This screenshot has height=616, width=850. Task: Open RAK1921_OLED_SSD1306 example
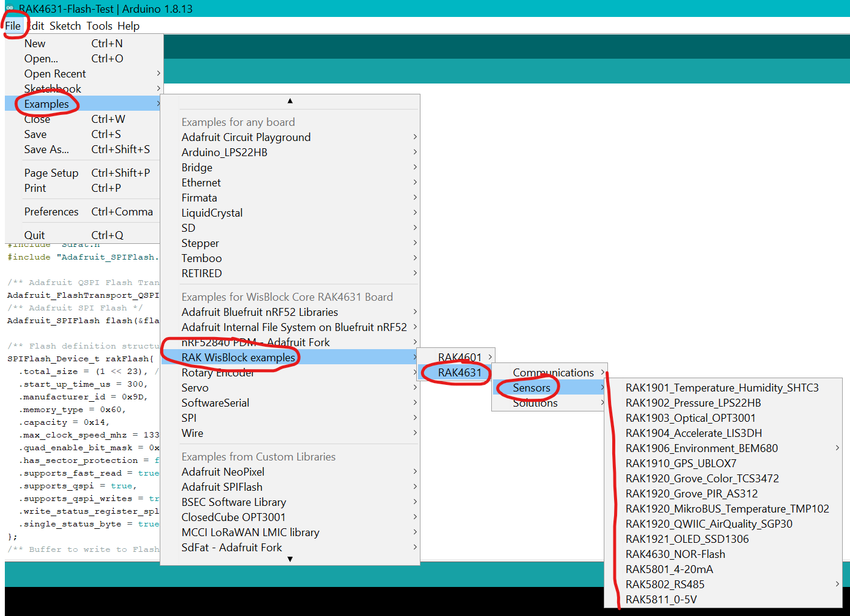pyautogui.click(x=724, y=539)
